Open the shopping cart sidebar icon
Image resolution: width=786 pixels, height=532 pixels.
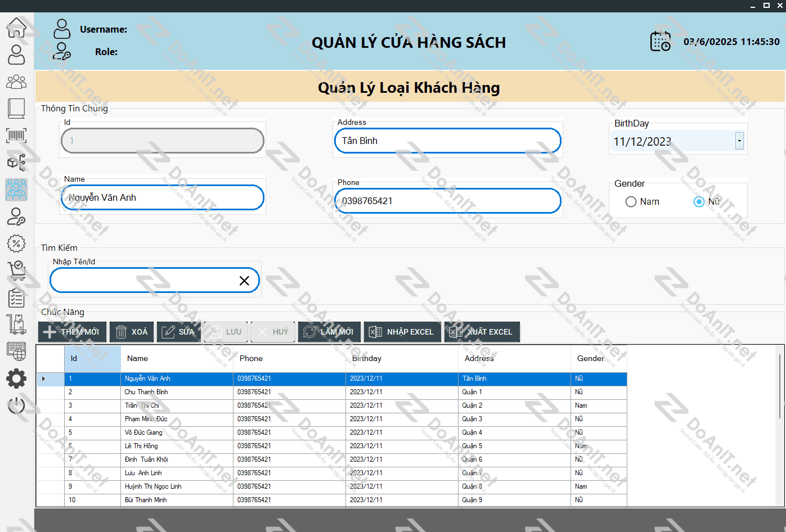click(x=16, y=270)
